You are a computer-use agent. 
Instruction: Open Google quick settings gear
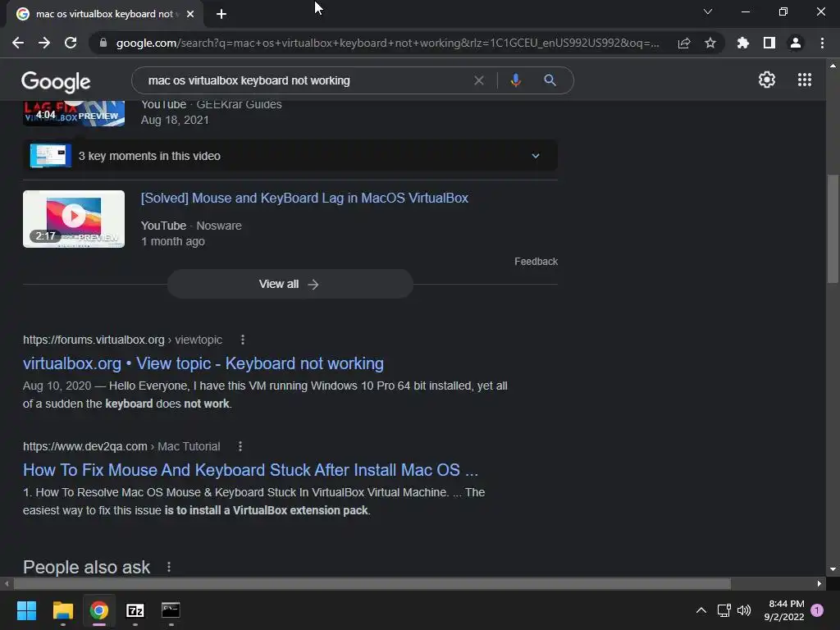767,80
